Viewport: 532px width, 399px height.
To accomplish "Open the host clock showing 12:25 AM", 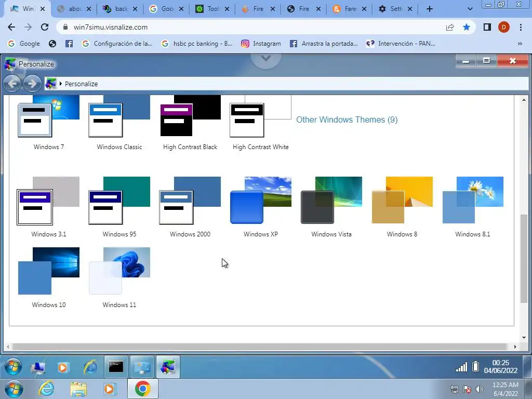I will coord(505,389).
